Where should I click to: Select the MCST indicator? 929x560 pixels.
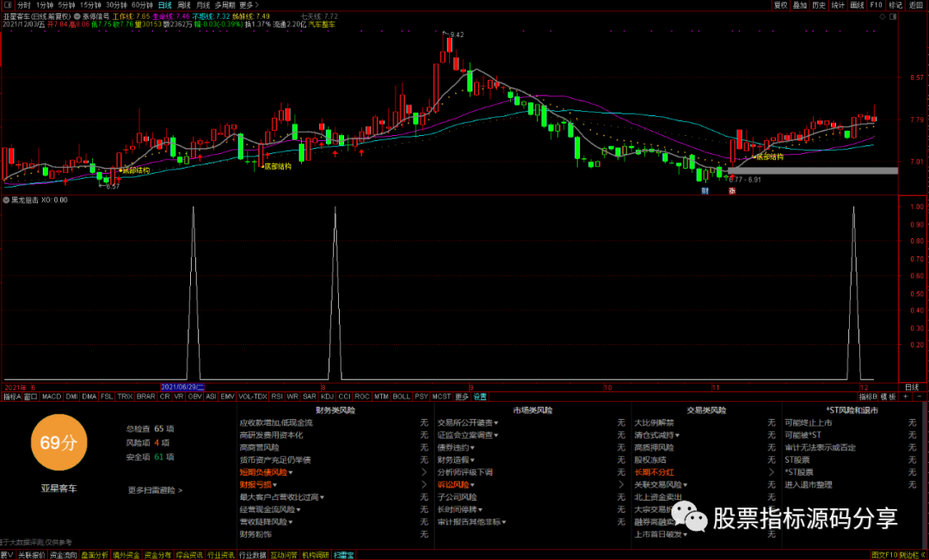pyautogui.click(x=441, y=397)
